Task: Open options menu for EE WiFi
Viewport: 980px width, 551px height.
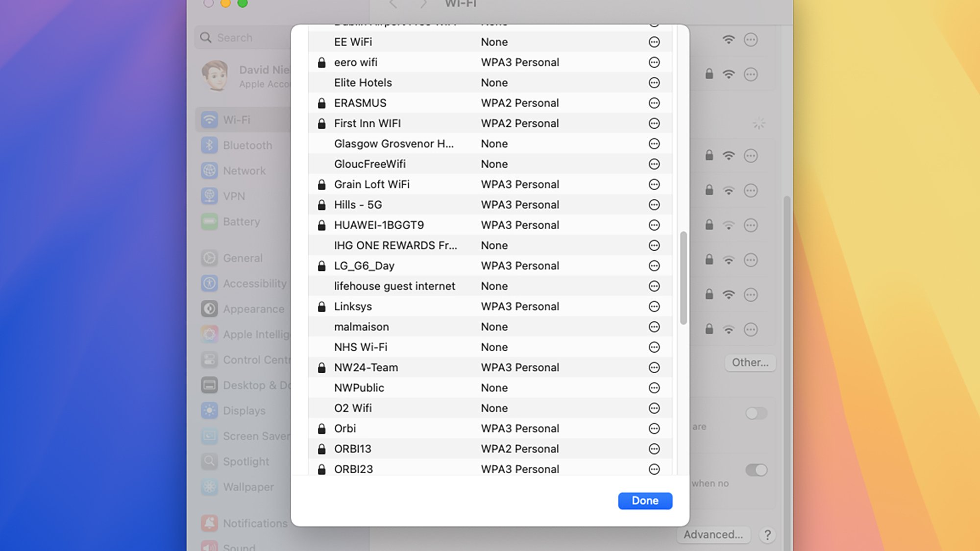Action: 654,42
